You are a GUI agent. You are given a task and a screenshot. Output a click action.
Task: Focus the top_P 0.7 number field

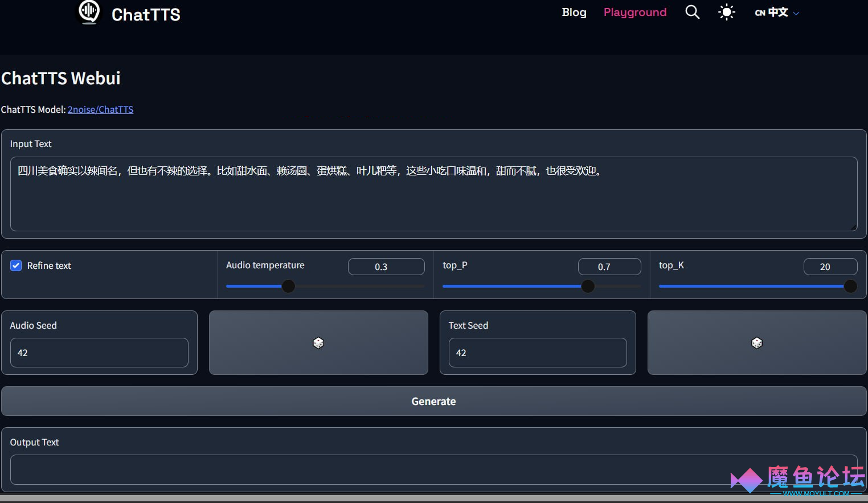tap(609, 267)
